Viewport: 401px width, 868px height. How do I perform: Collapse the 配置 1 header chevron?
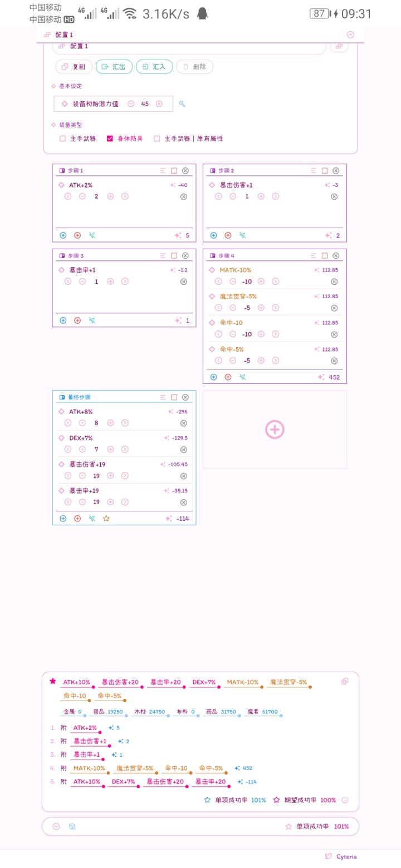(x=350, y=34)
